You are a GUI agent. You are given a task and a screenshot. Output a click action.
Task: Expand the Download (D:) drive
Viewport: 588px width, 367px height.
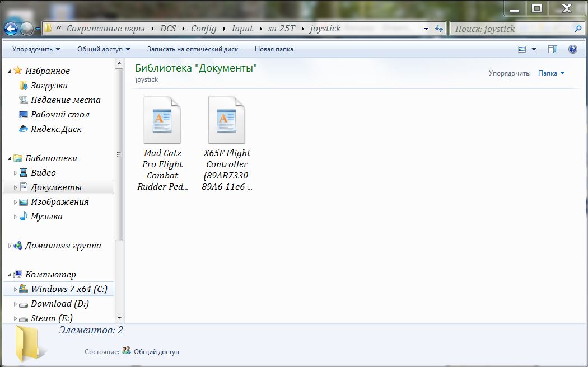[15, 304]
